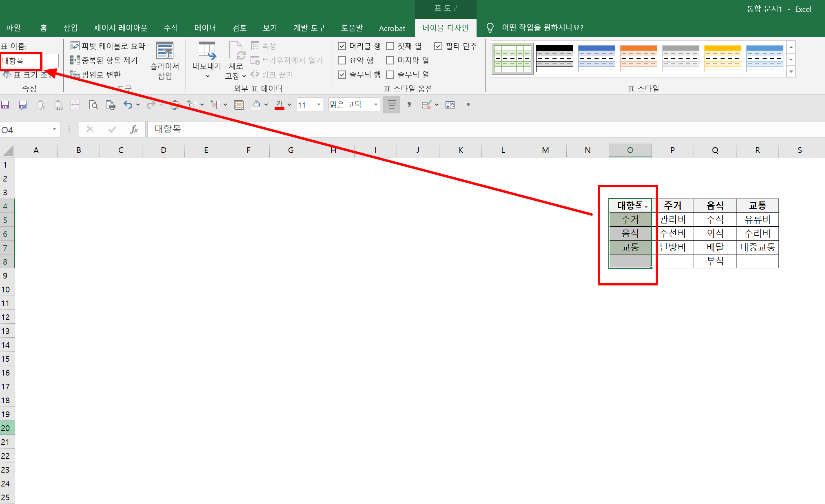Open the font size 11 dropdown
This screenshot has height=504, width=825.
pos(319,105)
